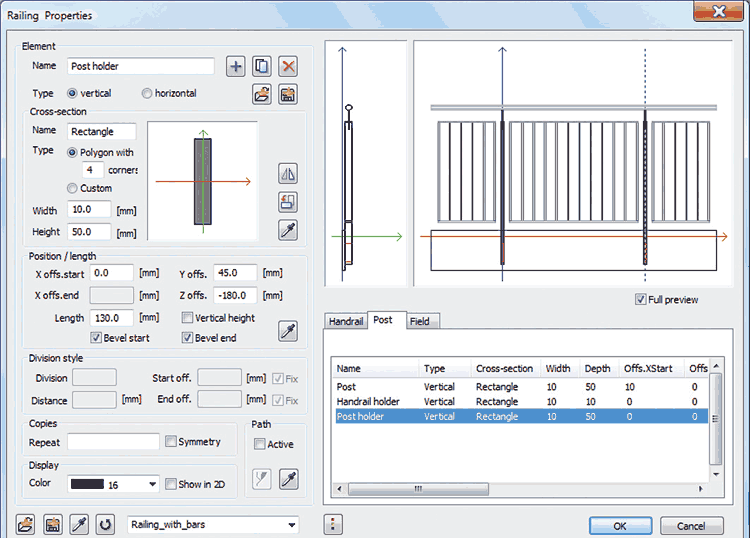Click the copy element icon
750x538 pixels.
click(262, 67)
